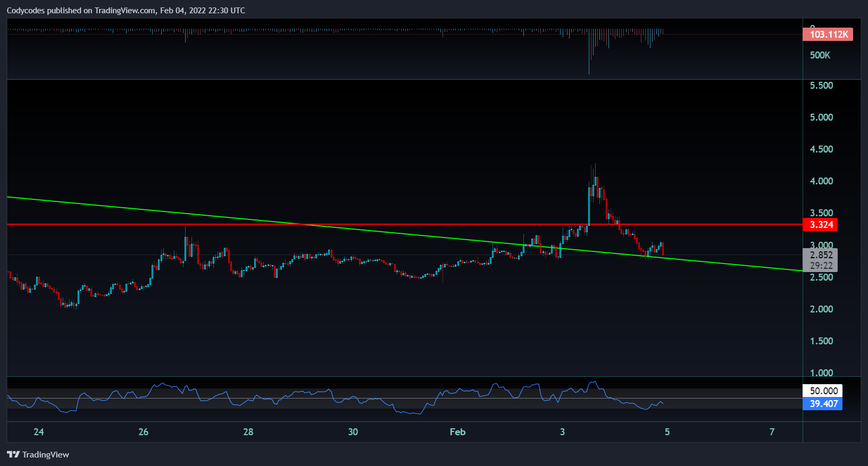Viewport: 868px width, 466px height.
Task: Click date label 5 on time axis
Action: [x=667, y=432]
